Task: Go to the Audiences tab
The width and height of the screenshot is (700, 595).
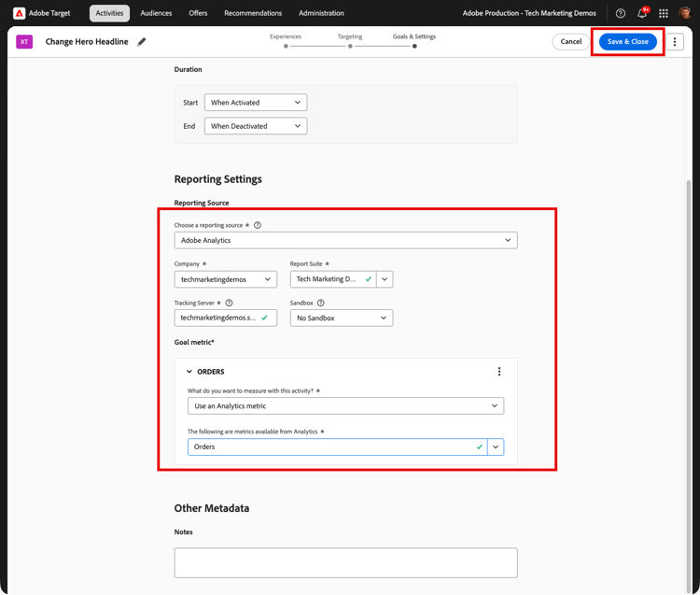Action: [x=156, y=13]
